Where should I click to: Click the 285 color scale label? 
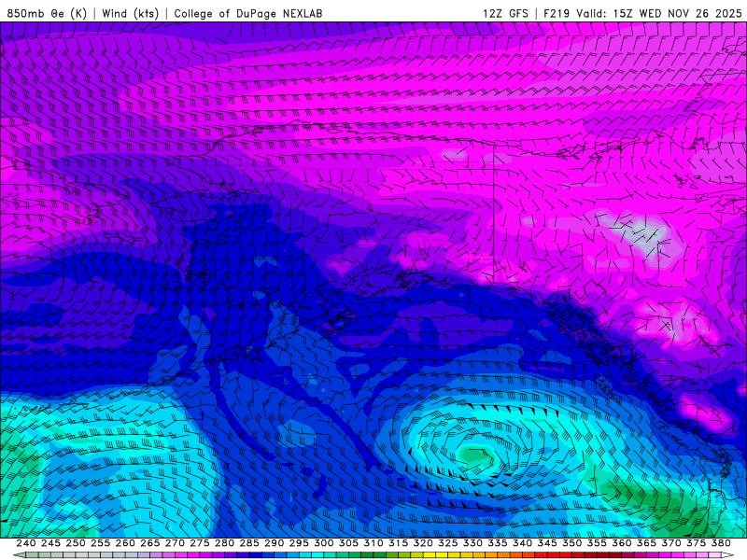(249, 543)
